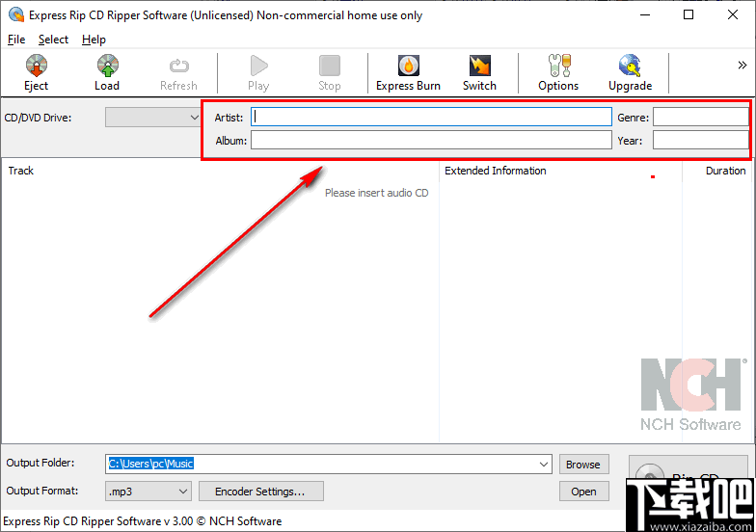Click the application icon in title bar
This screenshot has width=756, height=532.
[x=15, y=15]
